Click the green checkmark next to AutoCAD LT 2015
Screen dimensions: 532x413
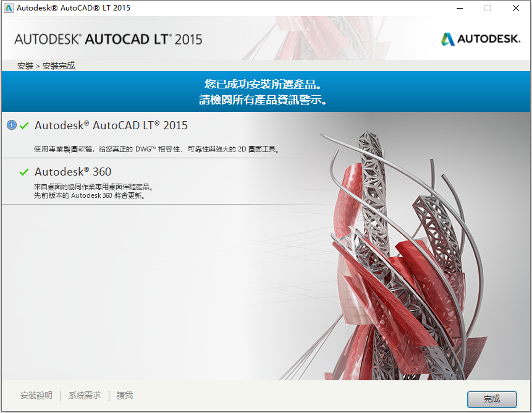click(24, 126)
